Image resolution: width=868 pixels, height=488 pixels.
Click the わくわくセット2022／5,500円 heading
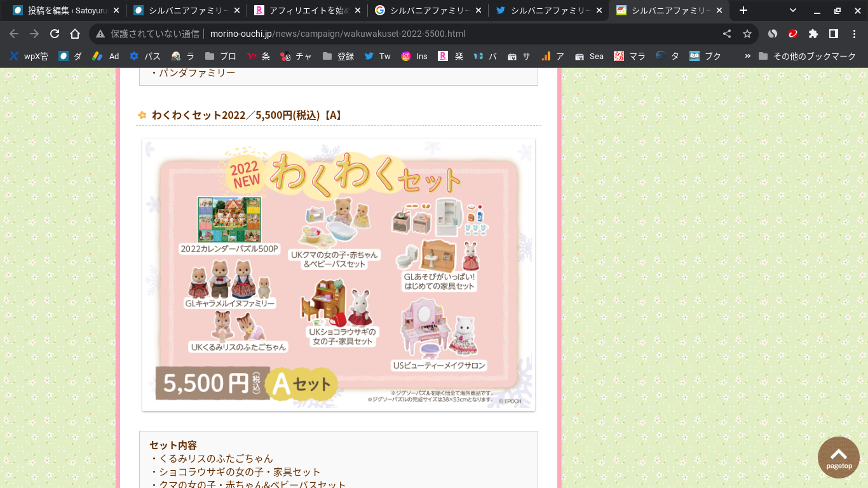pyautogui.click(x=248, y=115)
